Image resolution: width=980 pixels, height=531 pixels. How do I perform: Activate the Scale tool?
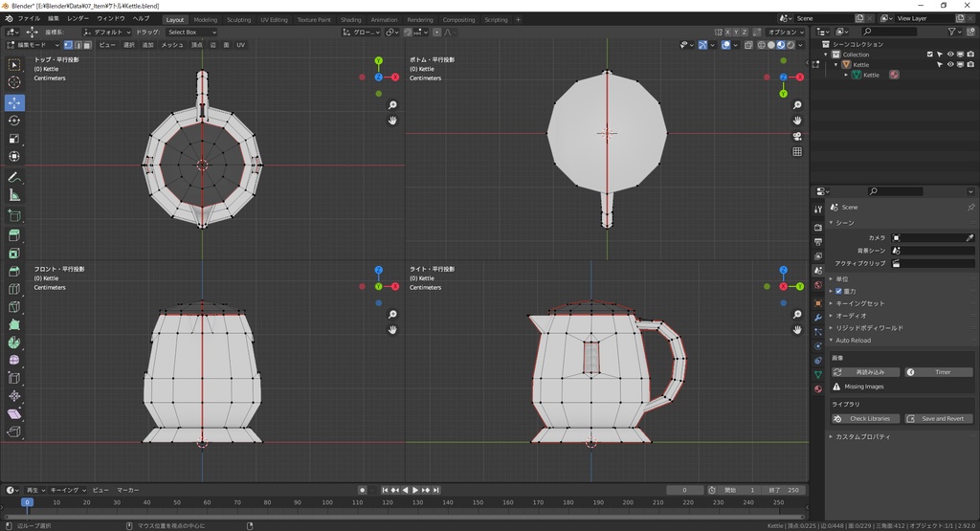(14, 138)
